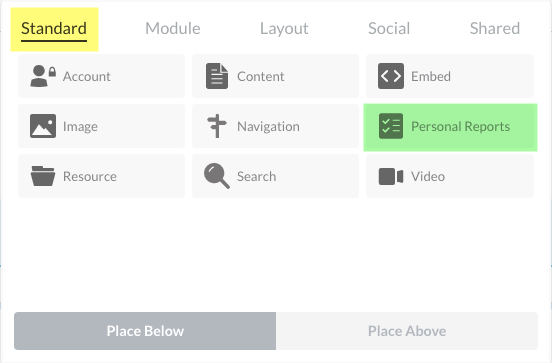Select the Content document icon
The image size is (552, 363).
pos(217,76)
